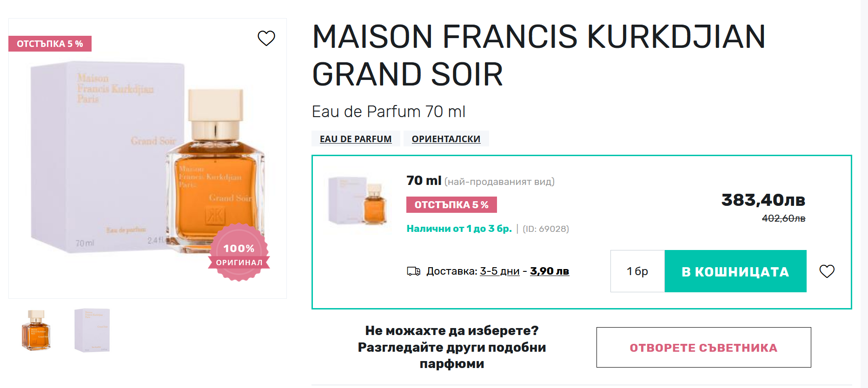Image resolution: width=868 pixels, height=388 pixels.
Task: Open the box-only thumbnail image
Action: coord(92,330)
